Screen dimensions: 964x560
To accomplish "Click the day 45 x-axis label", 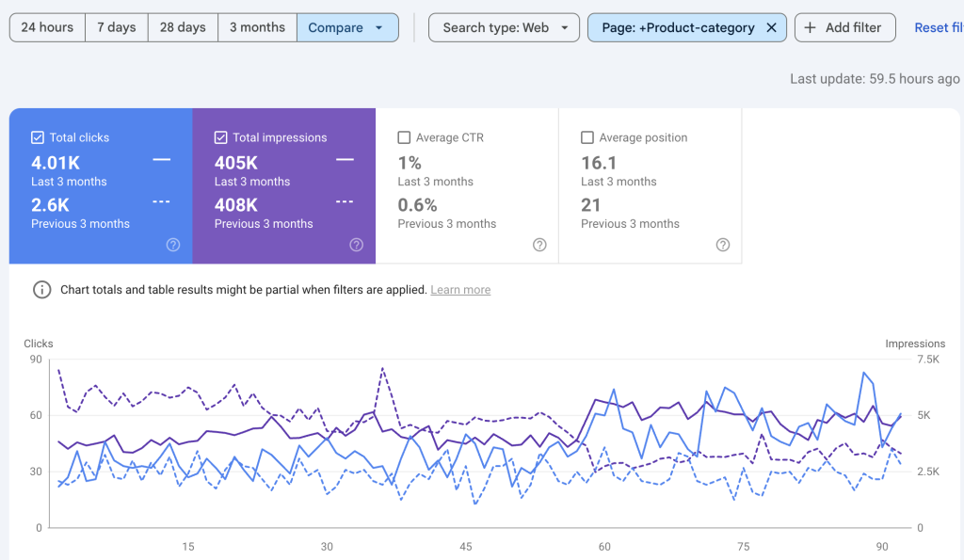I will tap(466, 547).
